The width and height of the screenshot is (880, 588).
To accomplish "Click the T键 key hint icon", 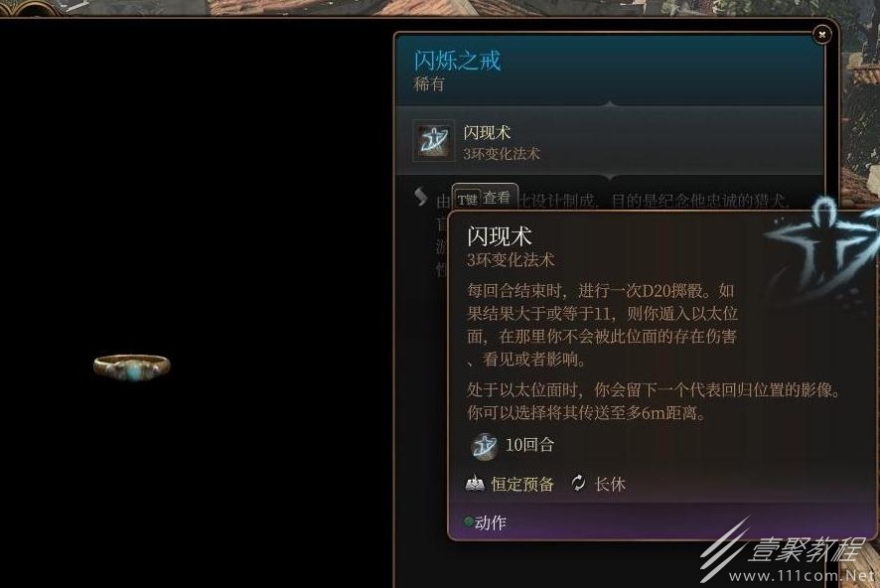I will pyautogui.click(x=468, y=200).
